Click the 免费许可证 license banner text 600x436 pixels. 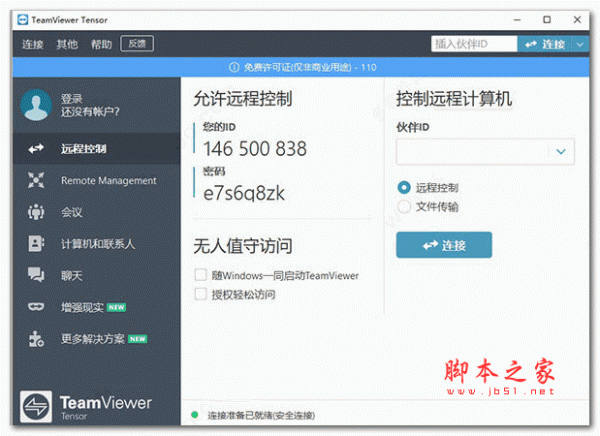click(x=310, y=67)
